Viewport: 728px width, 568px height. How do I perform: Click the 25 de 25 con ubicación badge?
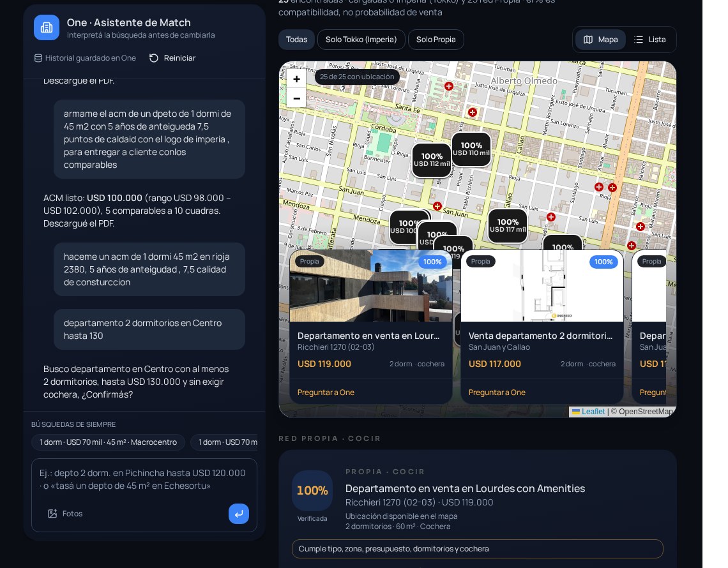357,77
